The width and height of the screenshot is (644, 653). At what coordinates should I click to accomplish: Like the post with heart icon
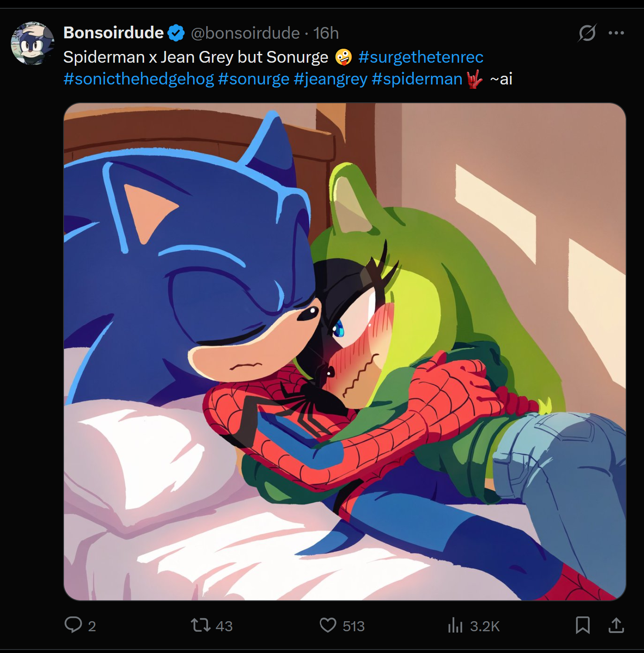(328, 625)
